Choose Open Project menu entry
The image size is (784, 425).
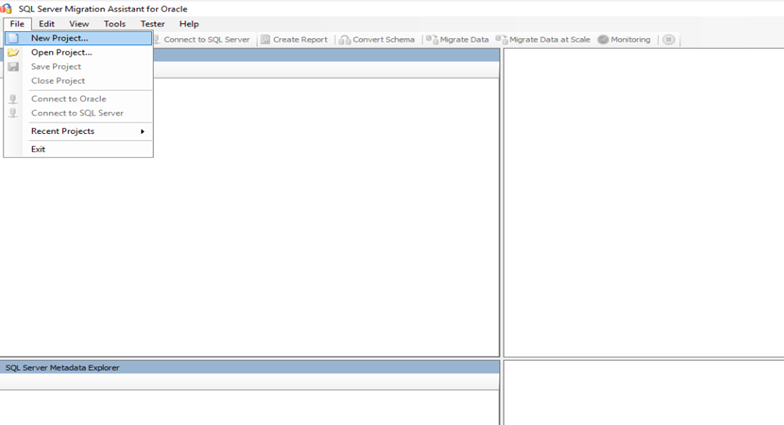(x=78, y=52)
